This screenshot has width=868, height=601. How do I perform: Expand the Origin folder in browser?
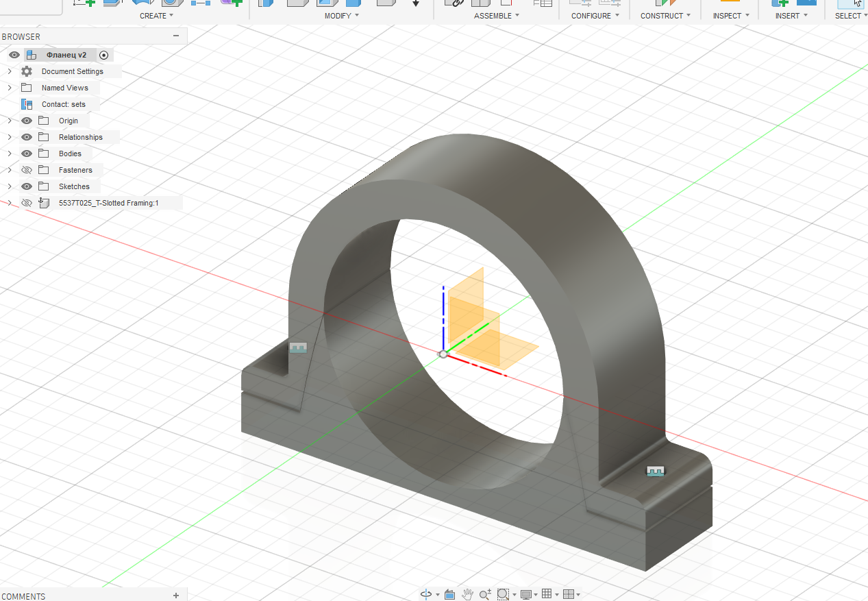10,121
